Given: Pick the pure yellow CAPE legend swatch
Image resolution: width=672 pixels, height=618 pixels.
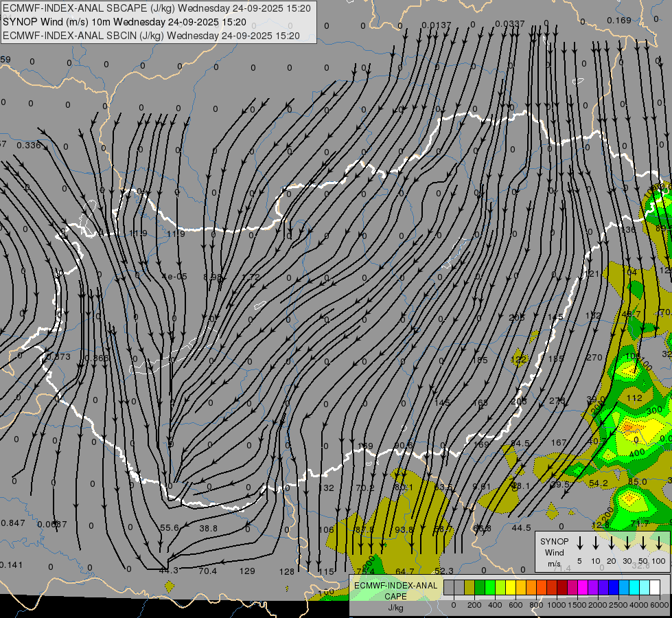Looking at the screenshot, I should tap(511, 588).
